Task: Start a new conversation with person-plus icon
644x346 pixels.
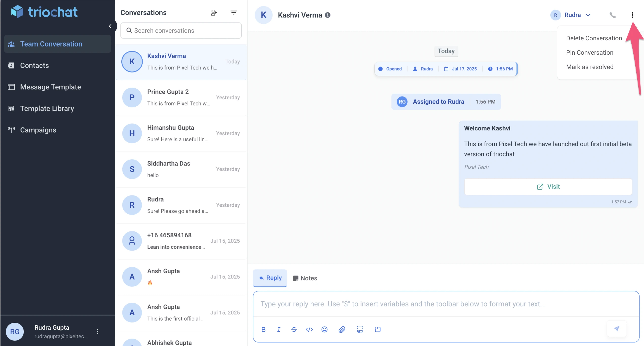Action: pyautogui.click(x=214, y=12)
